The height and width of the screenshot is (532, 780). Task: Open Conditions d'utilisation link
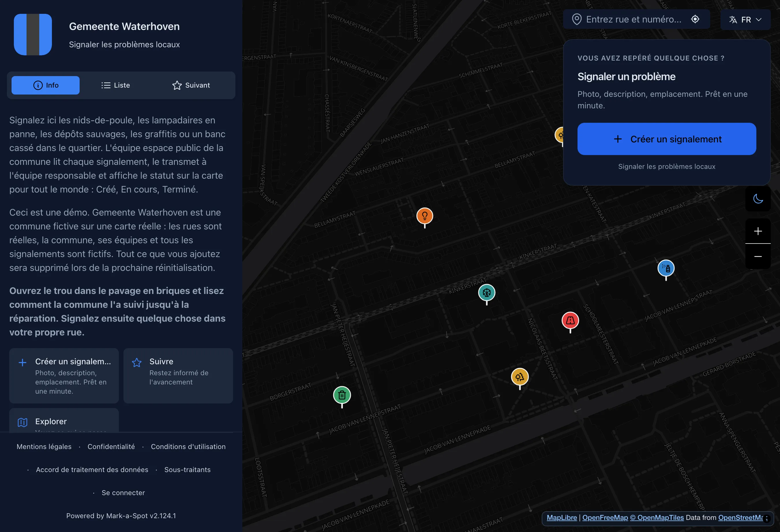point(188,446)
